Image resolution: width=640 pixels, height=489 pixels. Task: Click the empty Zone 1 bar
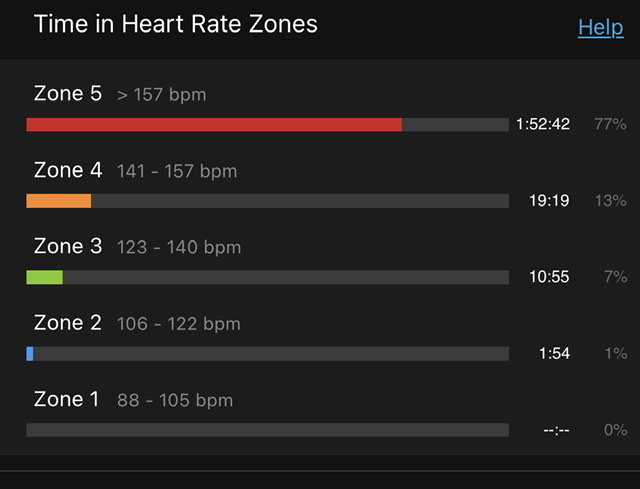(267, 430)
